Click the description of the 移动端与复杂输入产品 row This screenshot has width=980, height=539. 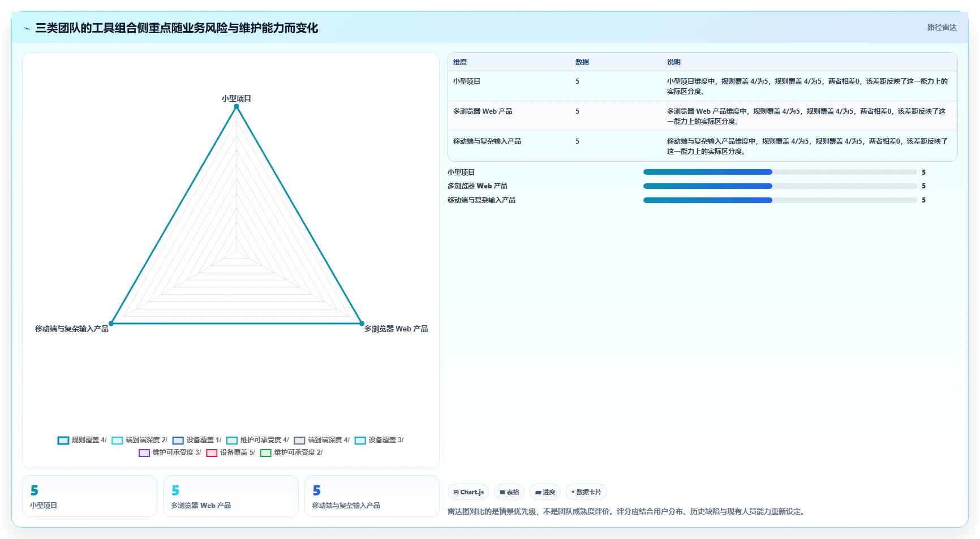coord(807,146)
